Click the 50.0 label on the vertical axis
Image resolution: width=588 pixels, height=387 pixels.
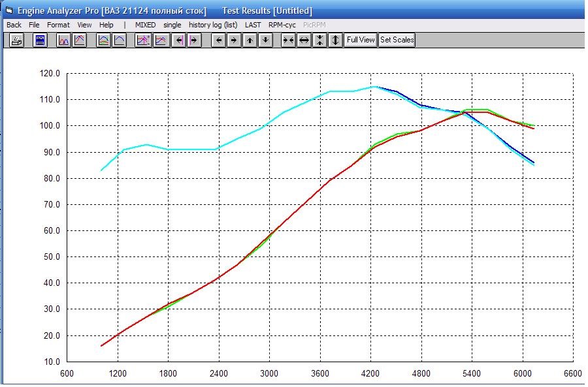[52, 257]
